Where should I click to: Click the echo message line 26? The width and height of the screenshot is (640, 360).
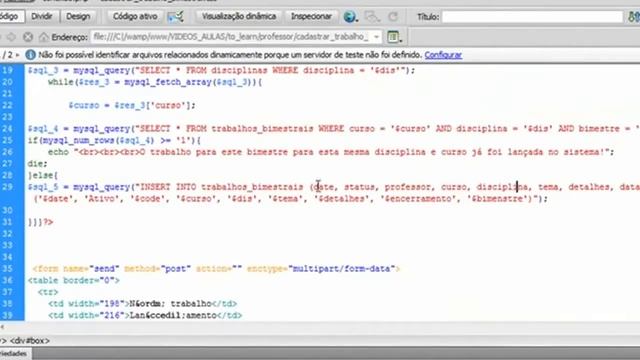point(331,152)
